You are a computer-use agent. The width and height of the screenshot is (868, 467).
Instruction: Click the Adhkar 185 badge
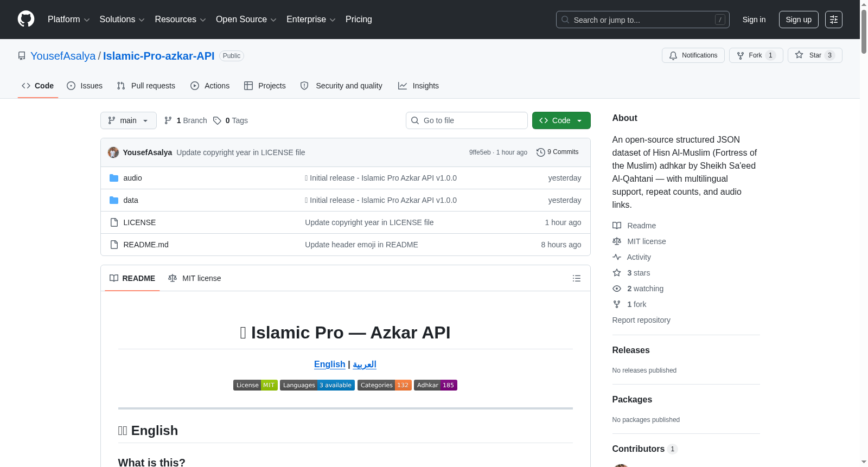[436, 385]
